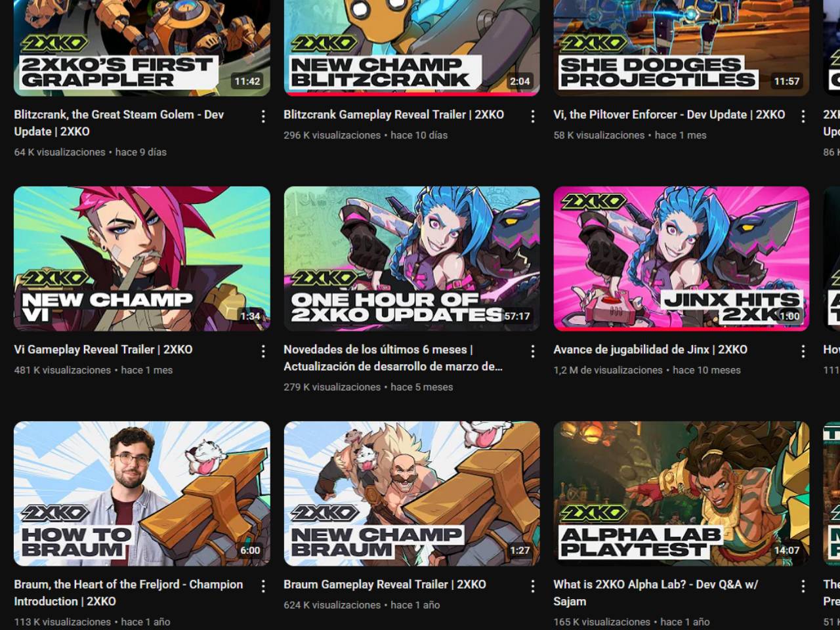This screenshot has height=630, width=840.
Task: Click the 14:07 duration badge on Alpha Lab video
Action: pos(786,550)
